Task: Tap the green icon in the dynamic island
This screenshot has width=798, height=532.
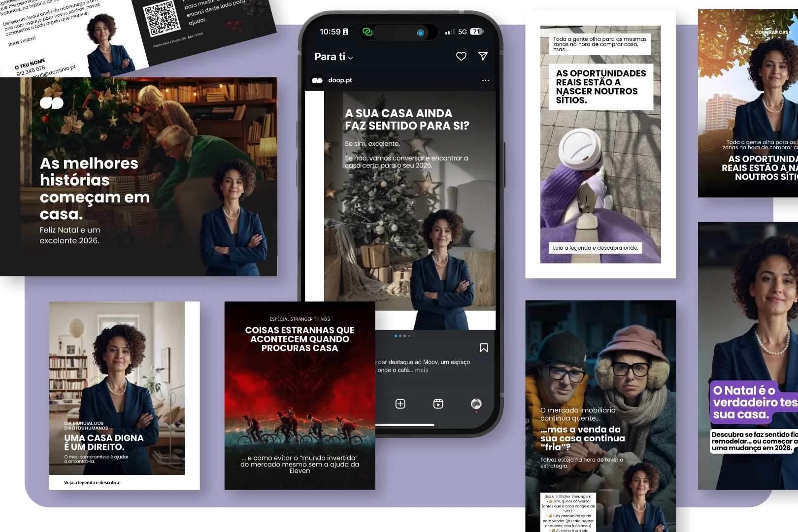Action: pos(367,32)
